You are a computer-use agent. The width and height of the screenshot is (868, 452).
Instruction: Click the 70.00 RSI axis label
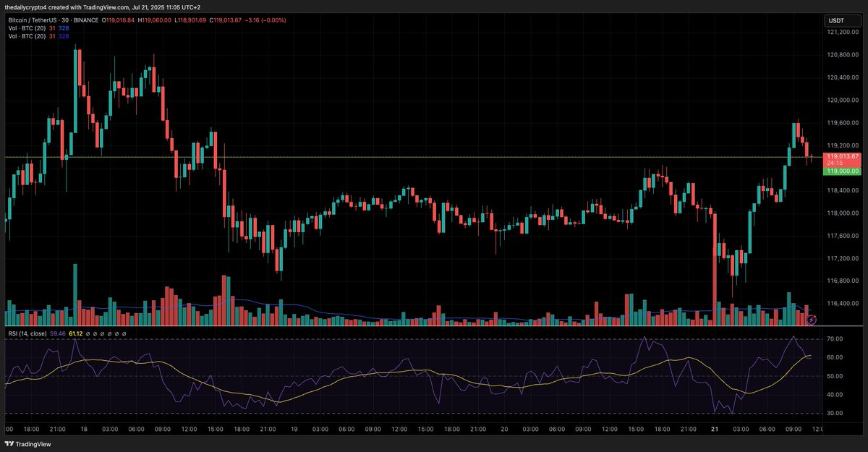click(x=835, y=338)
